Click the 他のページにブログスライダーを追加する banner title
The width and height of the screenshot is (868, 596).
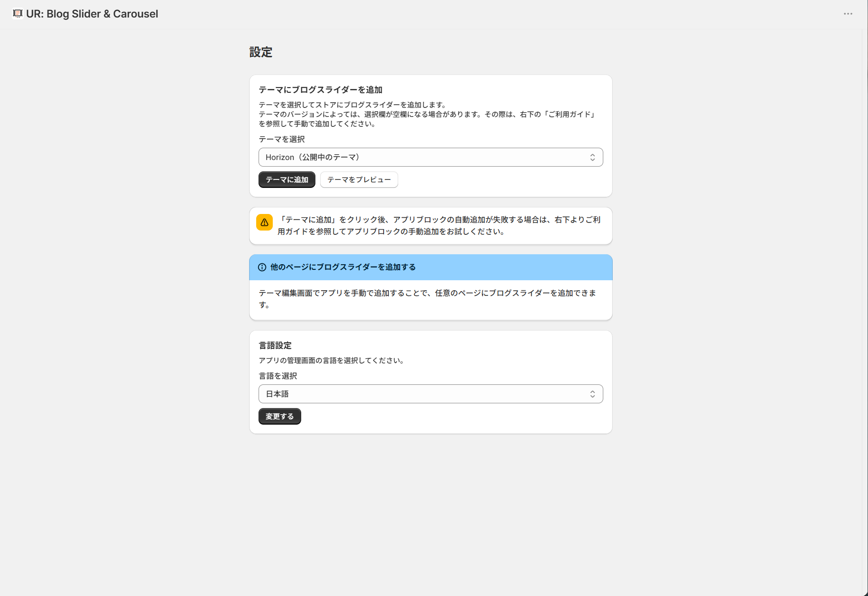pyautogui.click(x=343, y=267)
